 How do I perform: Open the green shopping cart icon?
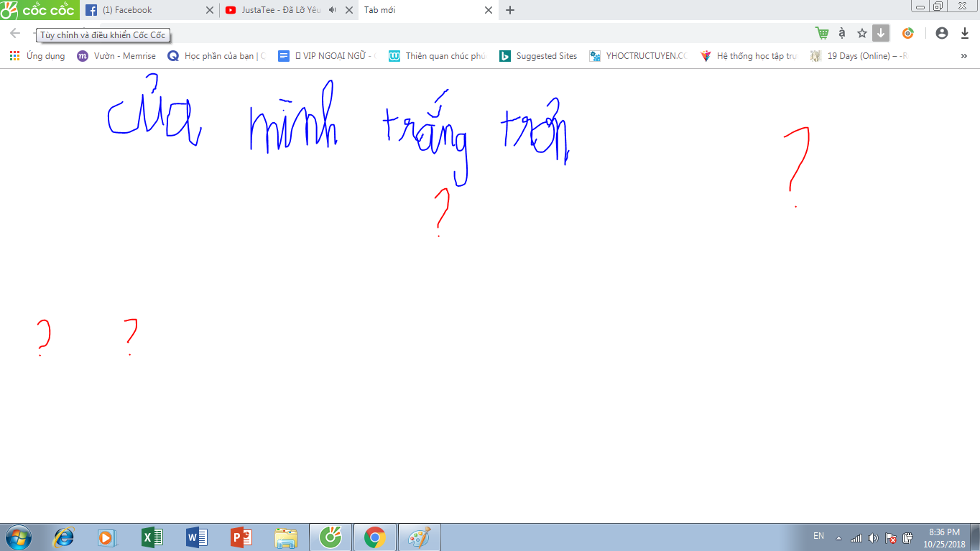(x=822, y=33)
